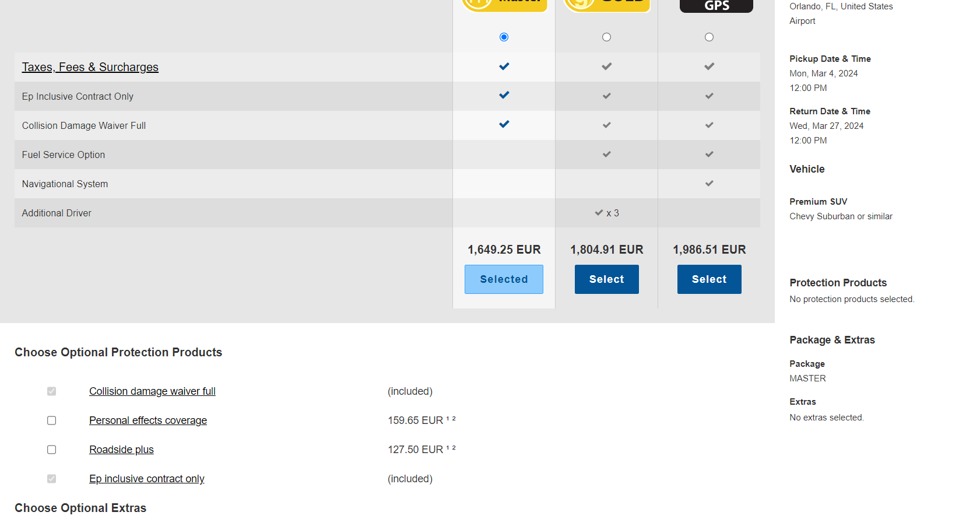Image resolution: width=980 pixels, height=519 pixels.
Task: Click the Selected button under 1,649.25 EUR
Action: 504,279
